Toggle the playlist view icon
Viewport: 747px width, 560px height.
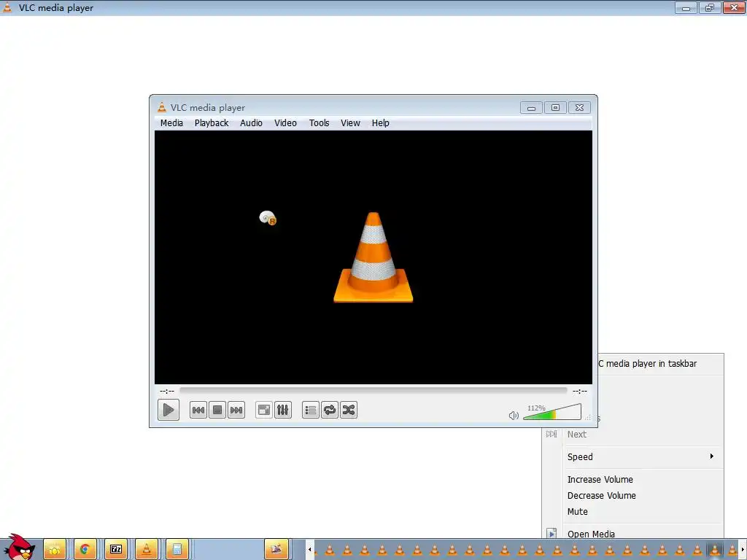click(x=311, y=410)
